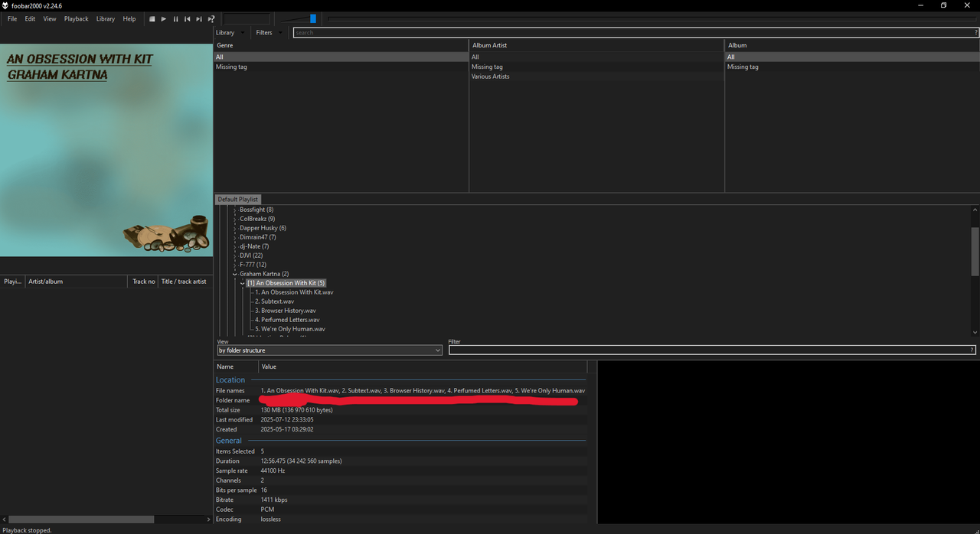Open the Filters dropdown button

[269, 33]
